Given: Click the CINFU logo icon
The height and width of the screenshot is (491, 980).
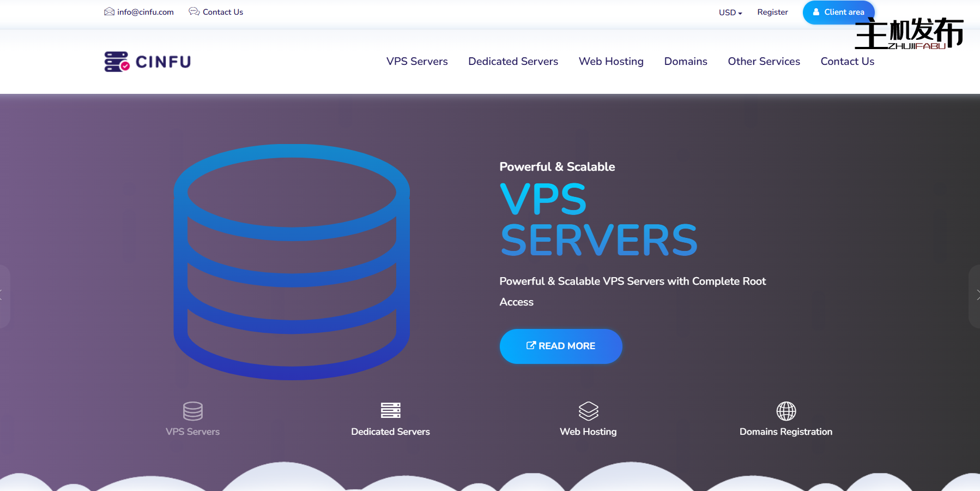Looking at the screenshot, I should click(117, 62).
